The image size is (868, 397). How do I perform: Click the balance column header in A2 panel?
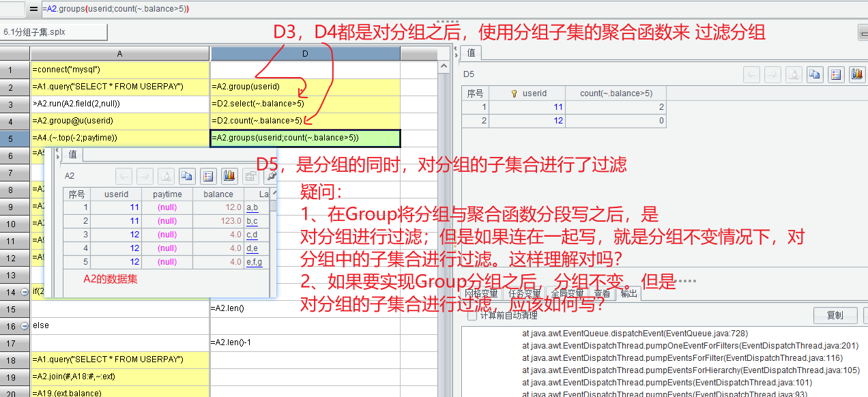218,194
